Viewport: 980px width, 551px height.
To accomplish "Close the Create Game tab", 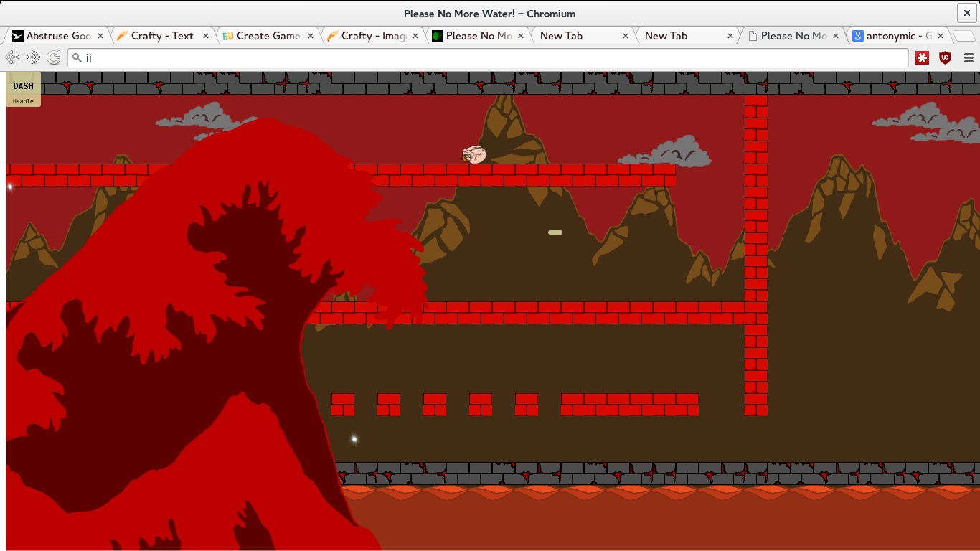I will point(311,36).
